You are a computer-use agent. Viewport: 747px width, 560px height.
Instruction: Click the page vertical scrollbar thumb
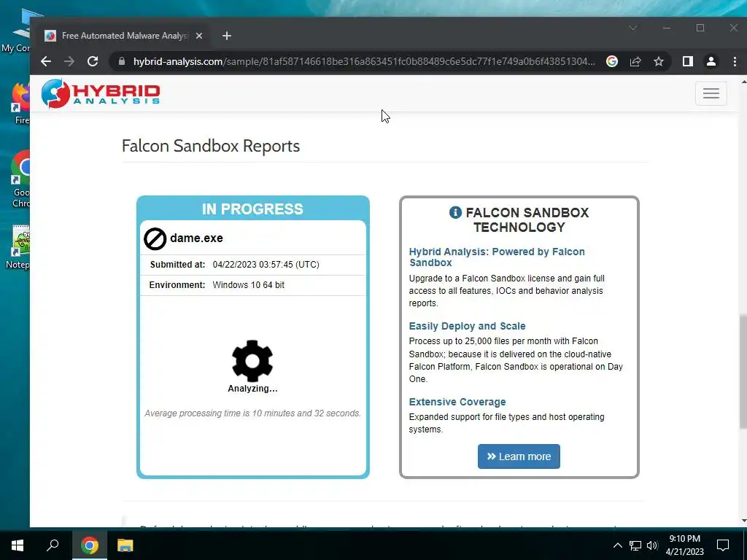[x=743, y=371]
